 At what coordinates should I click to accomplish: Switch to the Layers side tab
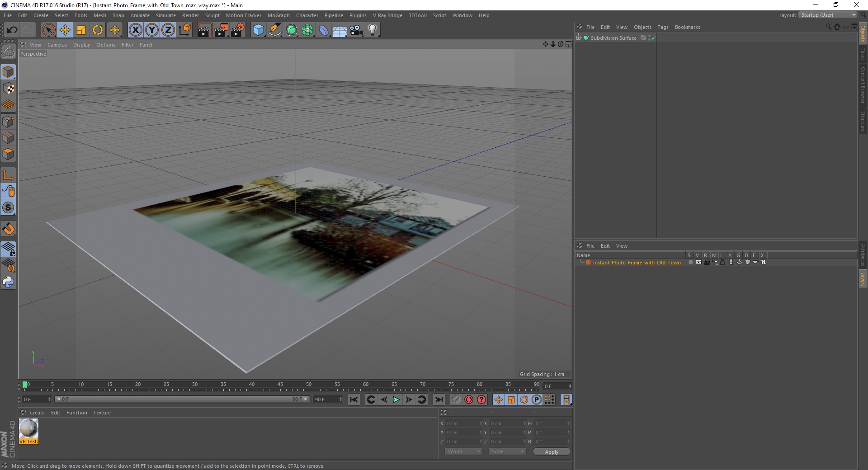point(863,279)
